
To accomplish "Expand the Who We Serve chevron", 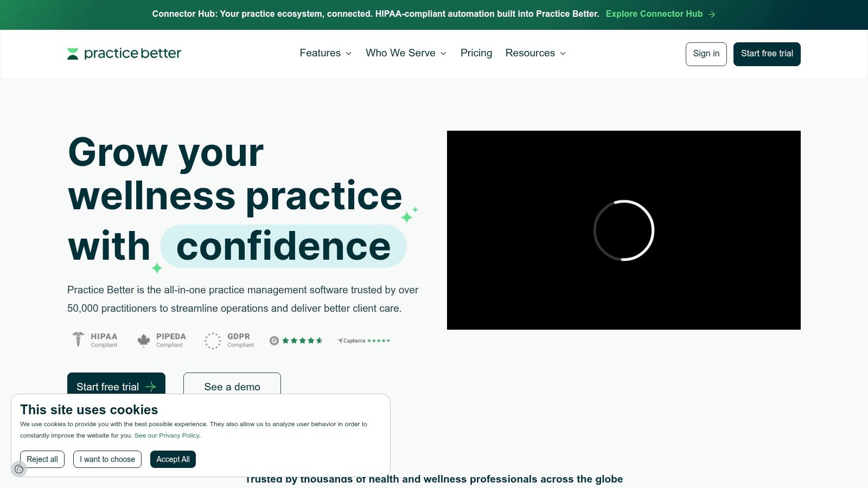I will tap(443, 53).
